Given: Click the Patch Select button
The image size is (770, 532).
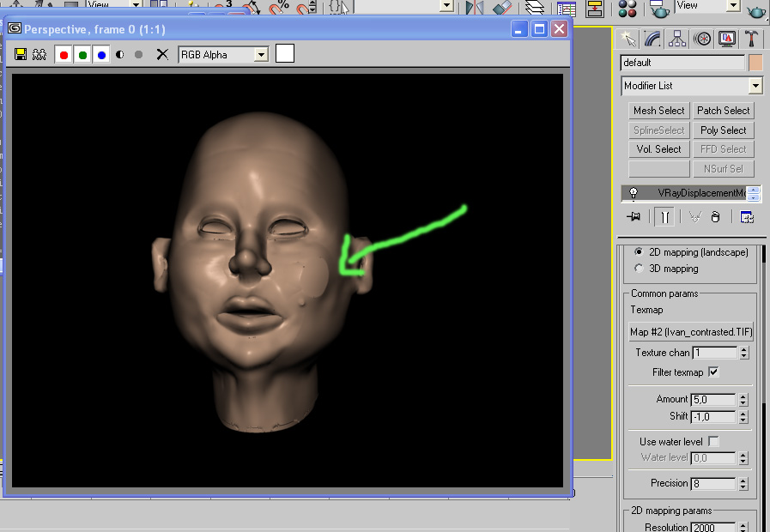Looking at the screenshot, I should tap(724, 111).
